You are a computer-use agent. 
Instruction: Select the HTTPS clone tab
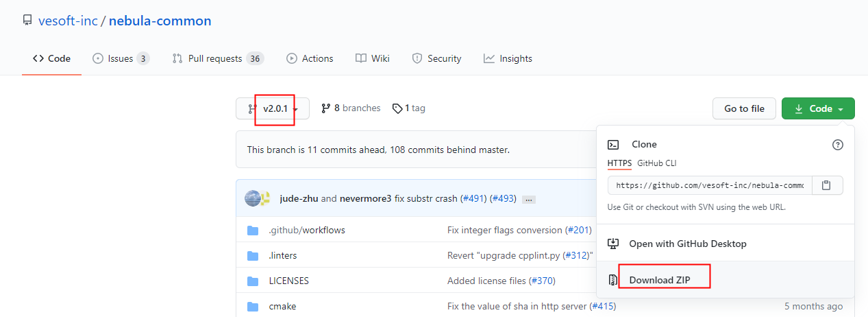[x=620, y=163]
